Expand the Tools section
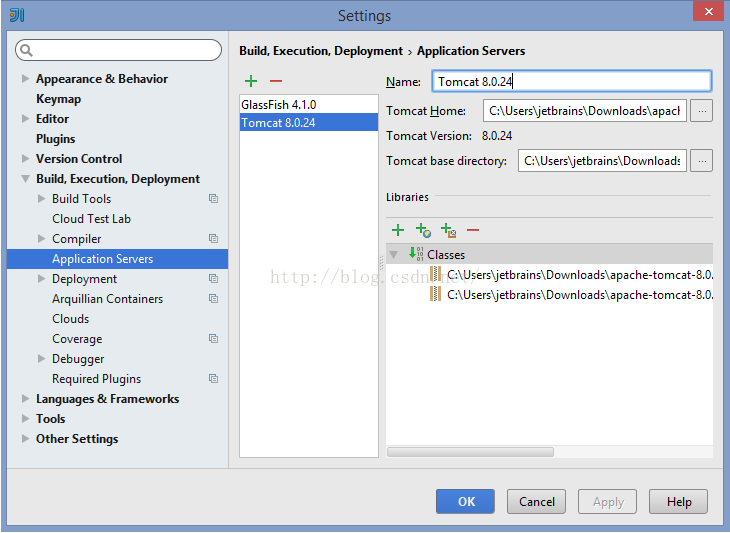Viewport: 730px width, 533px height. (x=26, y=418)
